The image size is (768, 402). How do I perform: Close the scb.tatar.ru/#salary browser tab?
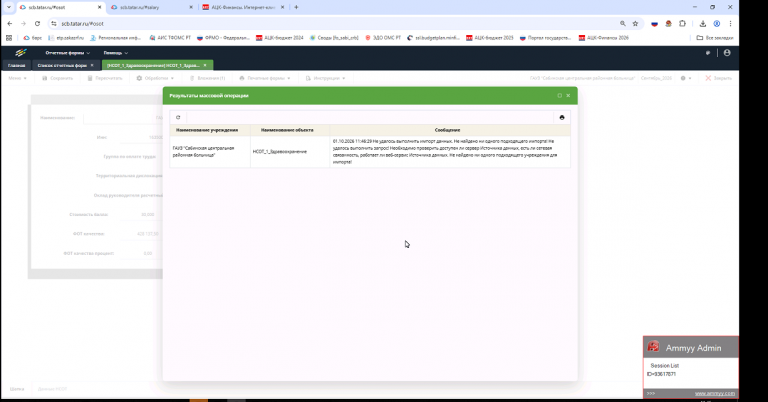[x=191, y=7]
